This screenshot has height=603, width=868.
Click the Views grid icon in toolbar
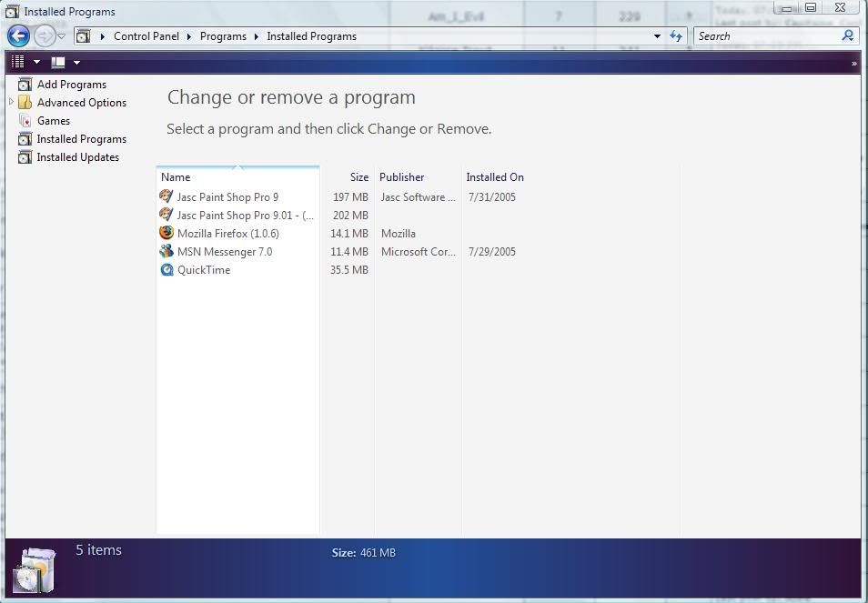coord(17,62)
